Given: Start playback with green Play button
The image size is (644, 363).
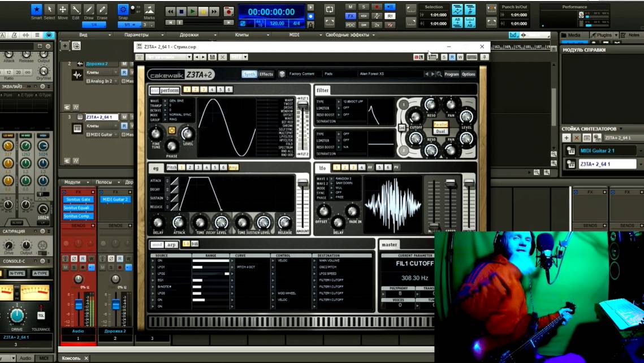Looking at the screenshot, I should click(192, 11).
